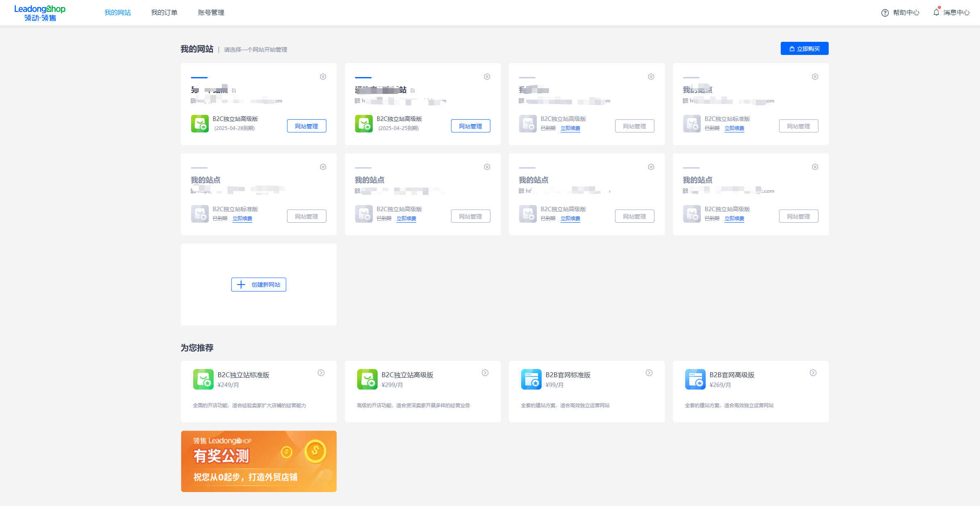The image size is (980, 506).
Task: Click green shop icon on the 2025-04-28 card
Action: [200, 123]
